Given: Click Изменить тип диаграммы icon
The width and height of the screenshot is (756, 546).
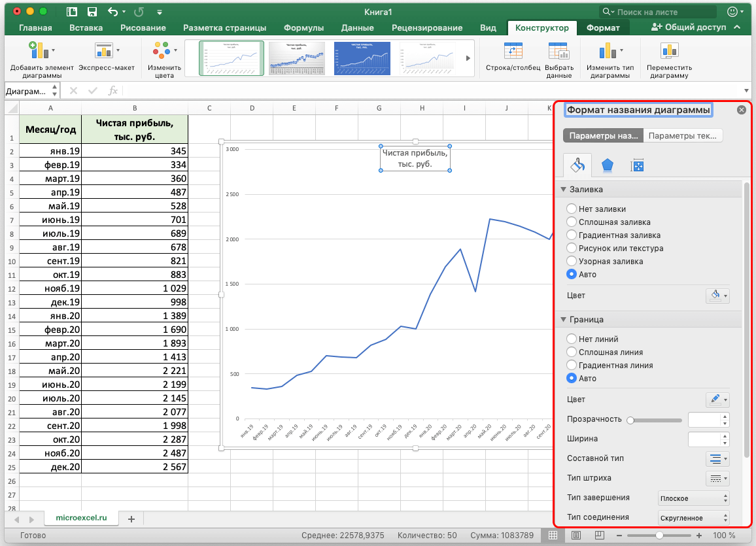Looking at the screenshot, I should coord(608,50).
